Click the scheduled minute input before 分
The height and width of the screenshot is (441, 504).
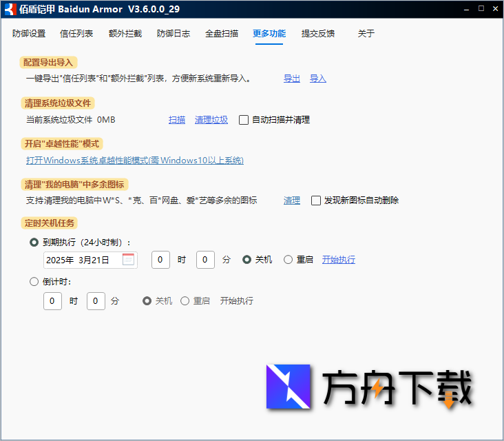(205, 260)
